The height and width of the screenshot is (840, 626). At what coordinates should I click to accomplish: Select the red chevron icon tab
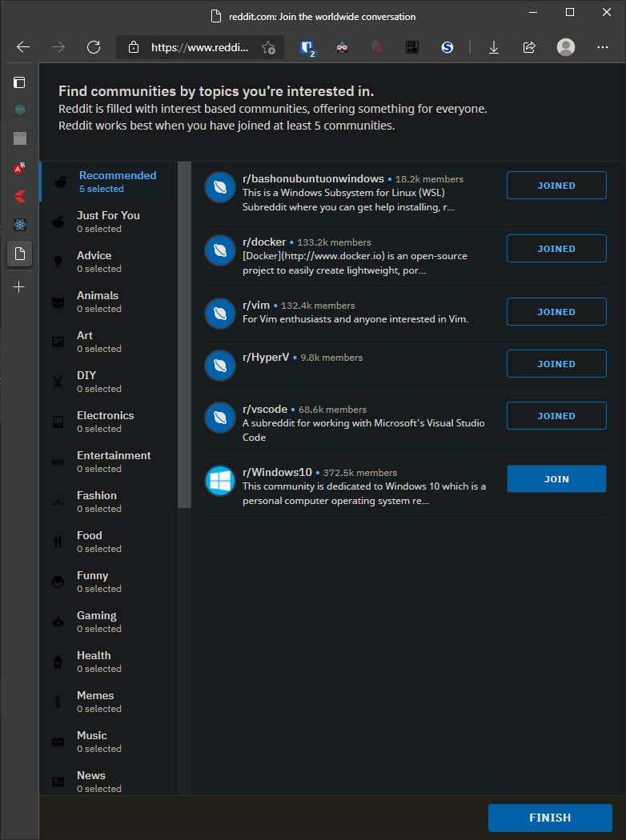(x=20, y=196)
